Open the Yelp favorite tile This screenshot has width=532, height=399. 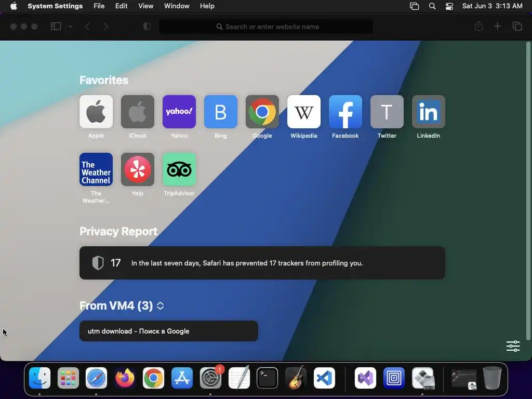click(x=137, y=169)
